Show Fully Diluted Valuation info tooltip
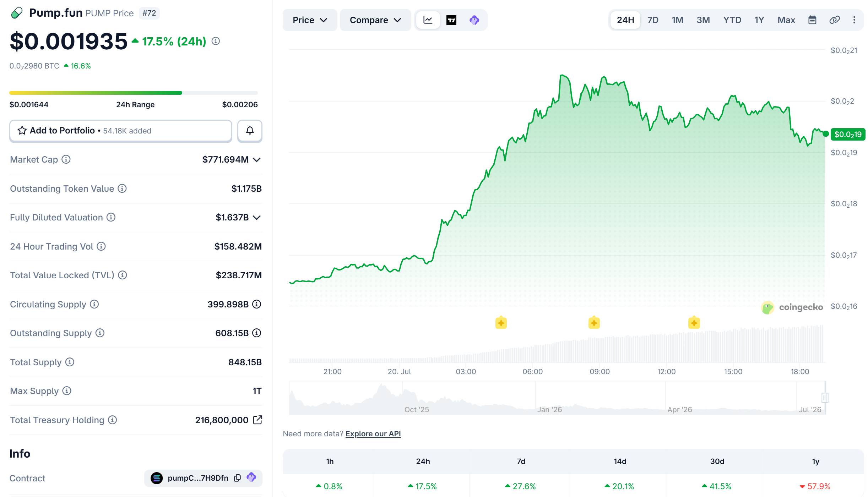This screenshot has height=497, width=868. (111, 217)
